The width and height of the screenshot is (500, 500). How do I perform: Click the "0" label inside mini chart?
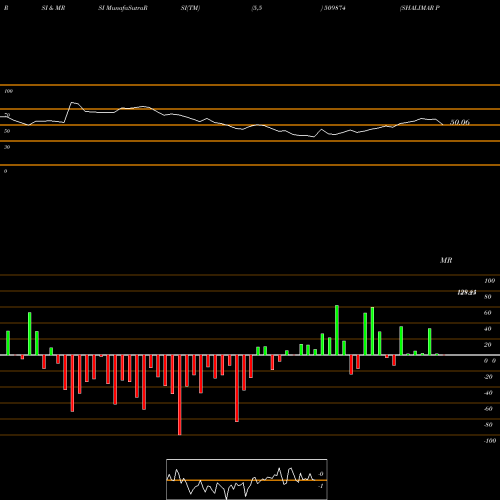[321, 474]
